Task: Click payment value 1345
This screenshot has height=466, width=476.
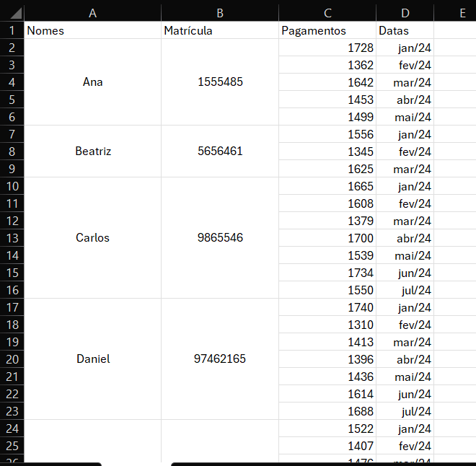Action: coord(327,151)
